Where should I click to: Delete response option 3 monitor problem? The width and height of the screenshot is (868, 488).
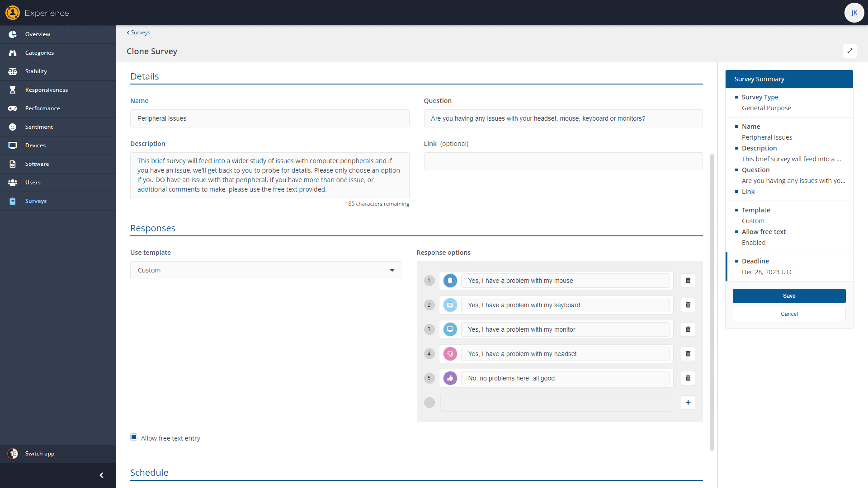(x=688, y=329)
